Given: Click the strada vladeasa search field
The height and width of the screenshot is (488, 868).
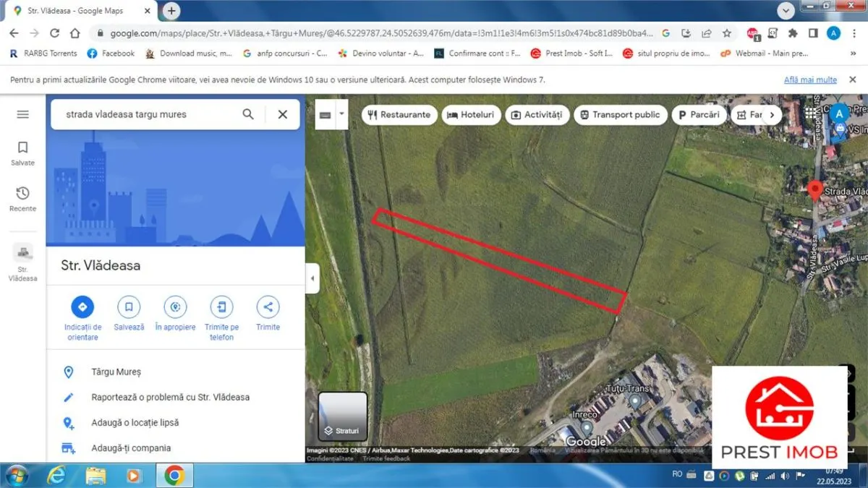Looking at the screenshot, I should (x=148, y=114).
